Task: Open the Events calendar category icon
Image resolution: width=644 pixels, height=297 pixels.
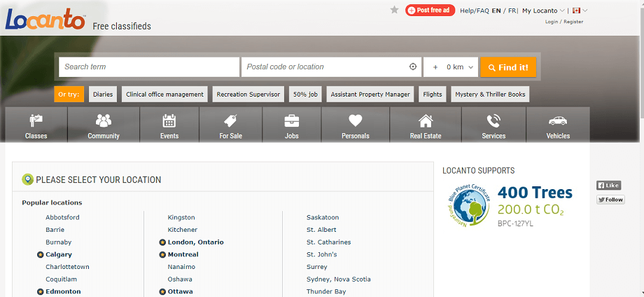Action: click(x=169, y=125)
